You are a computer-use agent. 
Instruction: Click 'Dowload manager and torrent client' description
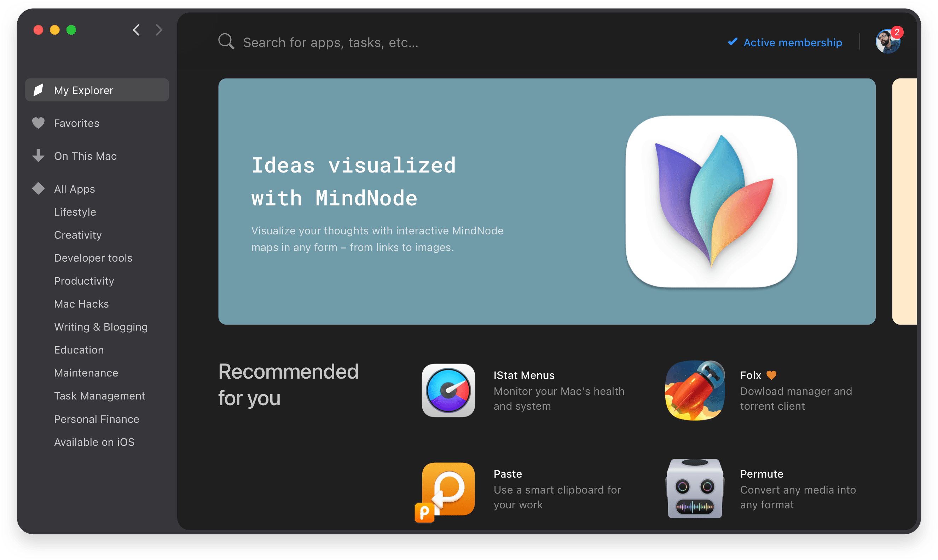tap(796, 398)
